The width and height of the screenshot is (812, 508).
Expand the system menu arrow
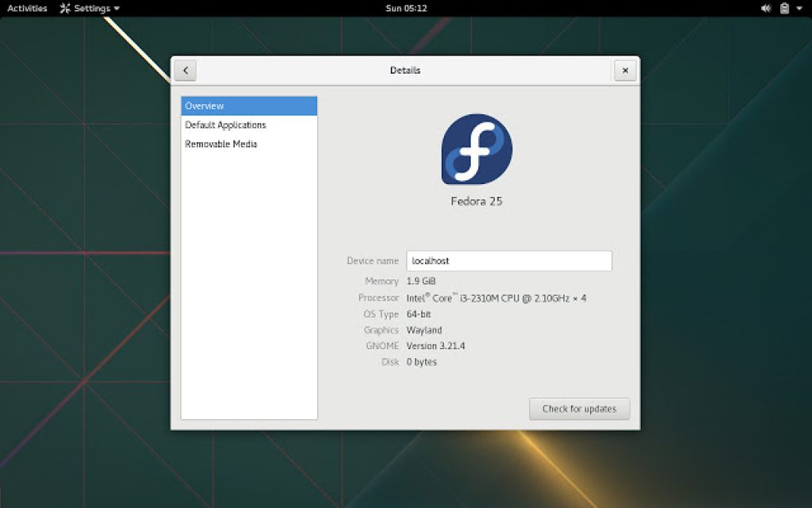coord(799,8)
